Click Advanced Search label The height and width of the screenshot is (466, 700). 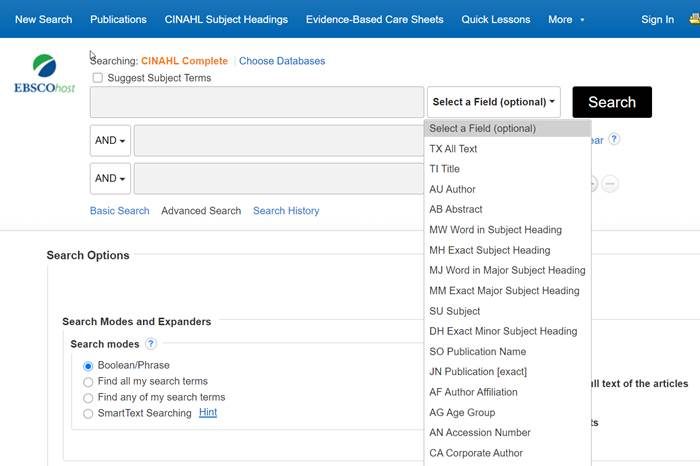click(x=201, y=211)
